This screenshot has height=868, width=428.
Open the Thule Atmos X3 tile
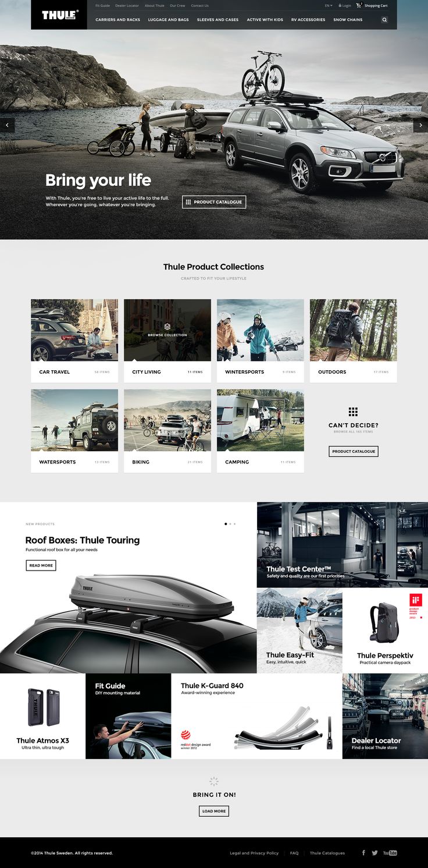42,716
